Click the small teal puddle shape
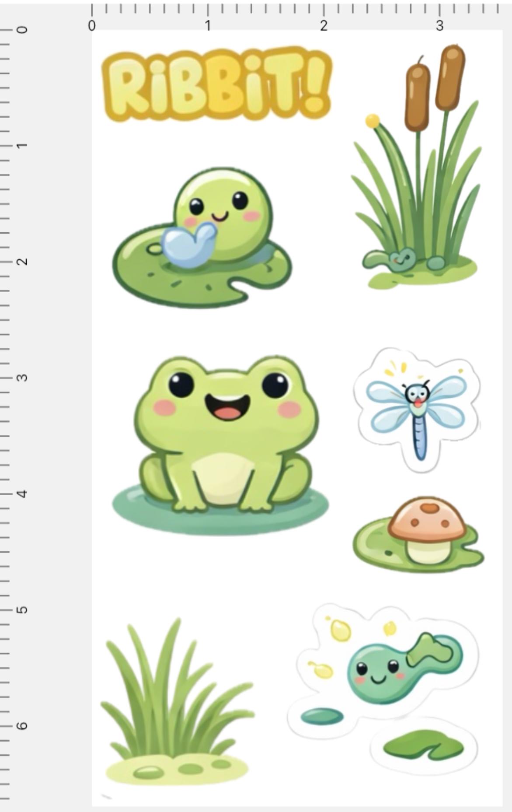 click(x=322, y=716)
